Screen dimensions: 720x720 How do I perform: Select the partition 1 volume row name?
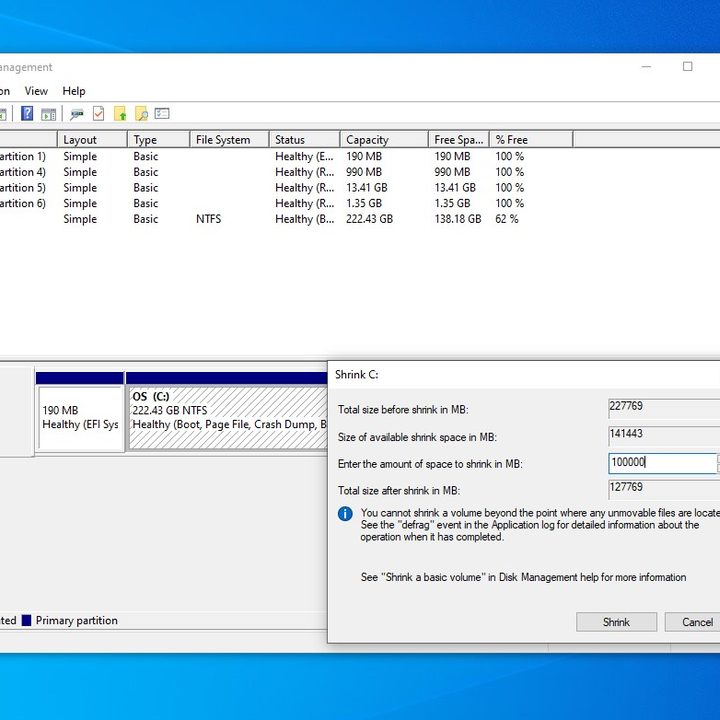pyautogui.click(x=23, y=156)
